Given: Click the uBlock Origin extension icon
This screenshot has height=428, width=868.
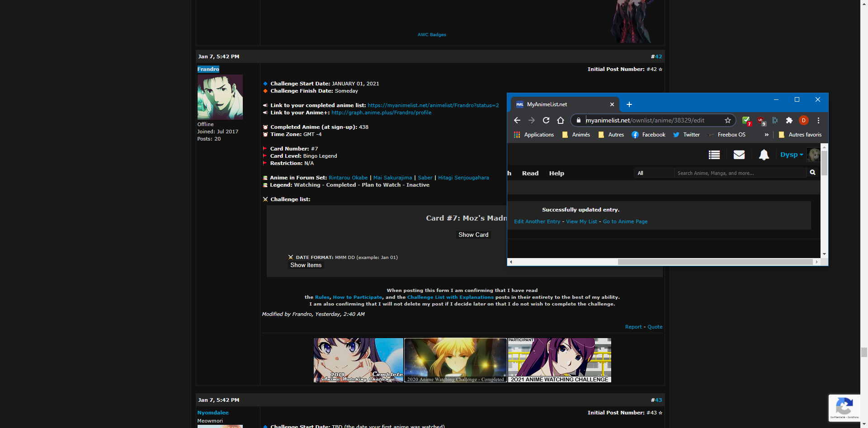Looking at the screenshot, I should point(761,121).
